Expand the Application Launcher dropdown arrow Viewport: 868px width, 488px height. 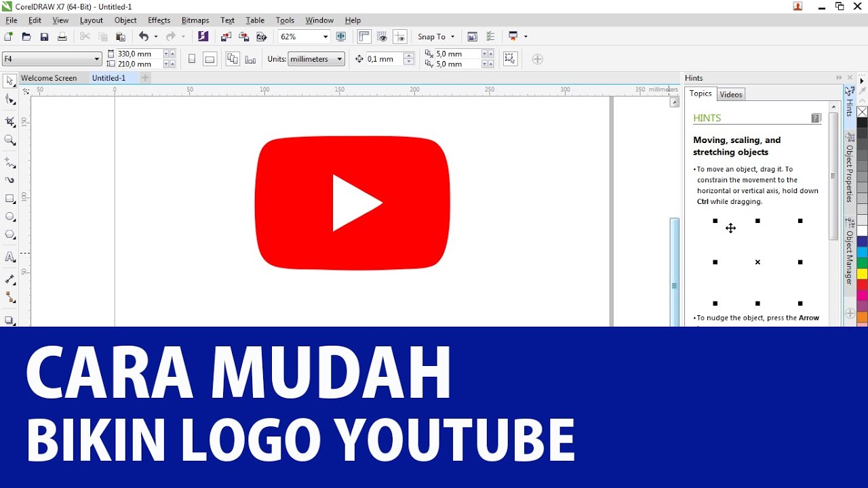click(526, 37)
